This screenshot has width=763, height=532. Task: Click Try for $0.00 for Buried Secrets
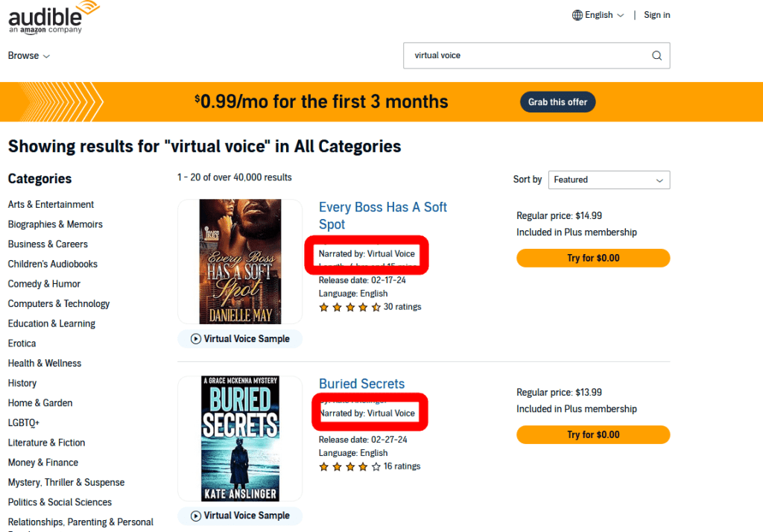593,435
